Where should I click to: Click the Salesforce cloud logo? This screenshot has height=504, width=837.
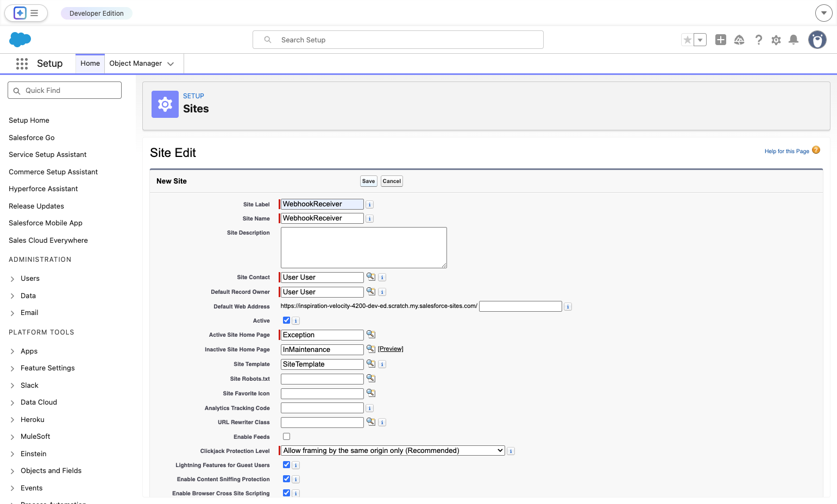coord(20,40)
